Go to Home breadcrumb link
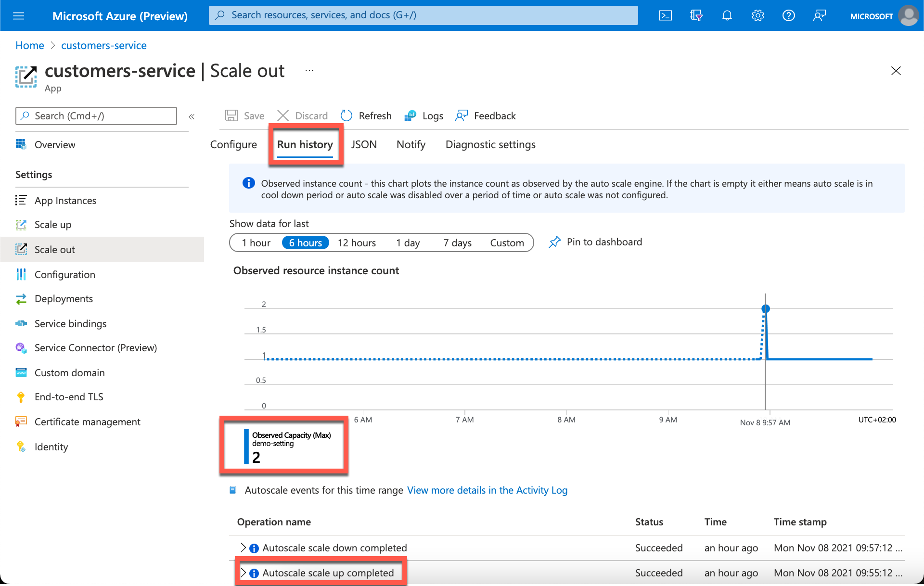 (30, 46)
